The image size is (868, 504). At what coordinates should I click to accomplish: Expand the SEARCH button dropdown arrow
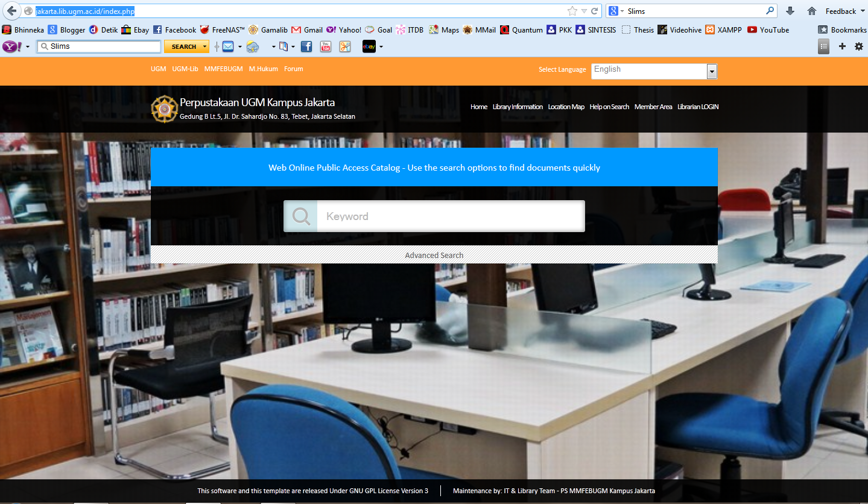point(204,46)
